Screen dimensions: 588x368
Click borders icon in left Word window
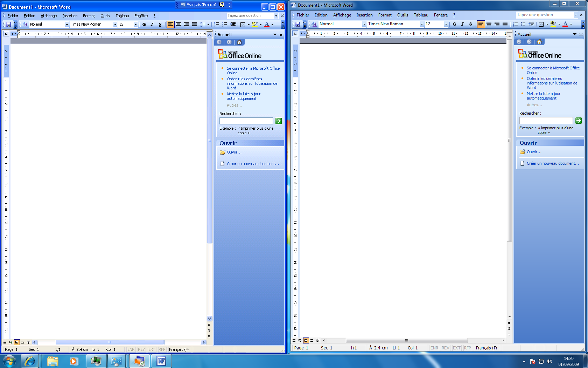click(243, 25)
